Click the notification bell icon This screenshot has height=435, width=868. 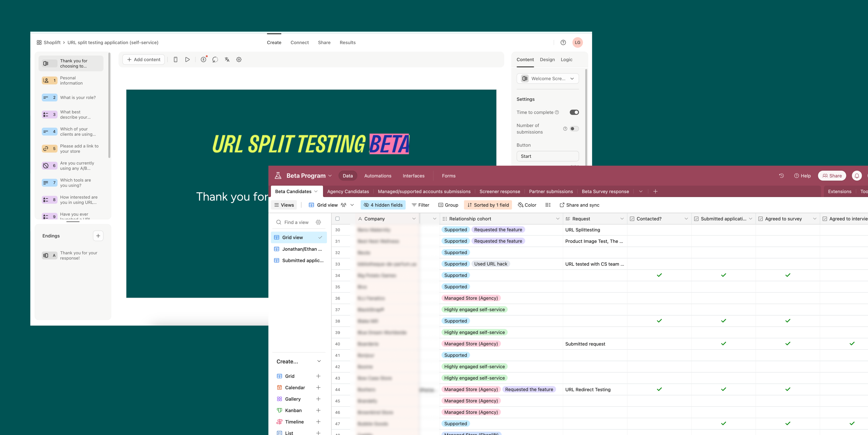[x=856, y=176]
